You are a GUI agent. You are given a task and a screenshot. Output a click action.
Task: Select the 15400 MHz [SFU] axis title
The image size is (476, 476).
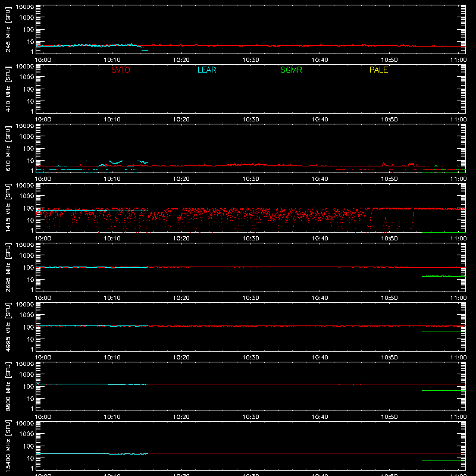[x=8, y=446]
